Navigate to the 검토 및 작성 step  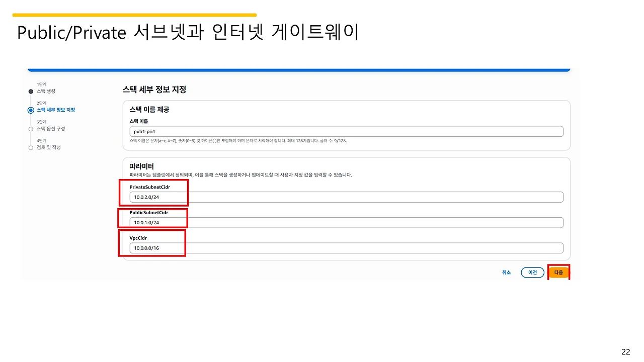(x=31, y=147)
